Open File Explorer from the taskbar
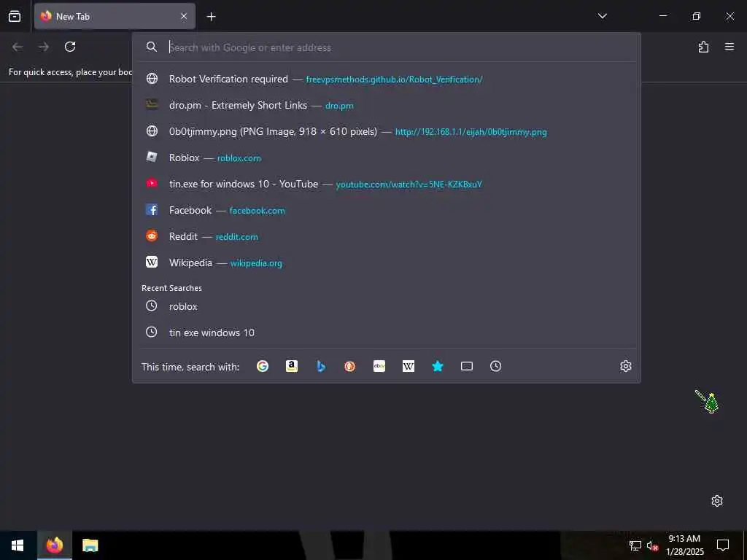The image size is (747, 560). [x=90, y=545]
